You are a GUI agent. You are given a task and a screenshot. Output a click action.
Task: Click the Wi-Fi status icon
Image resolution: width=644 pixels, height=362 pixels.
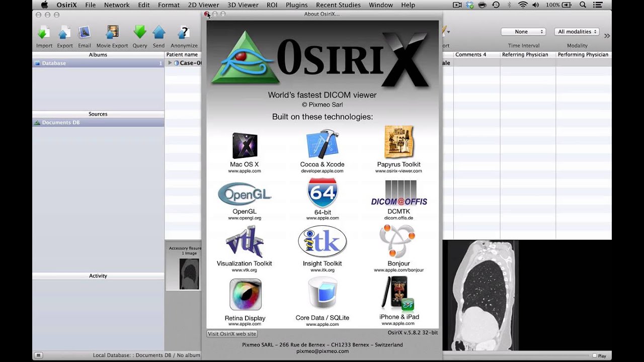(x=523, y=5)
